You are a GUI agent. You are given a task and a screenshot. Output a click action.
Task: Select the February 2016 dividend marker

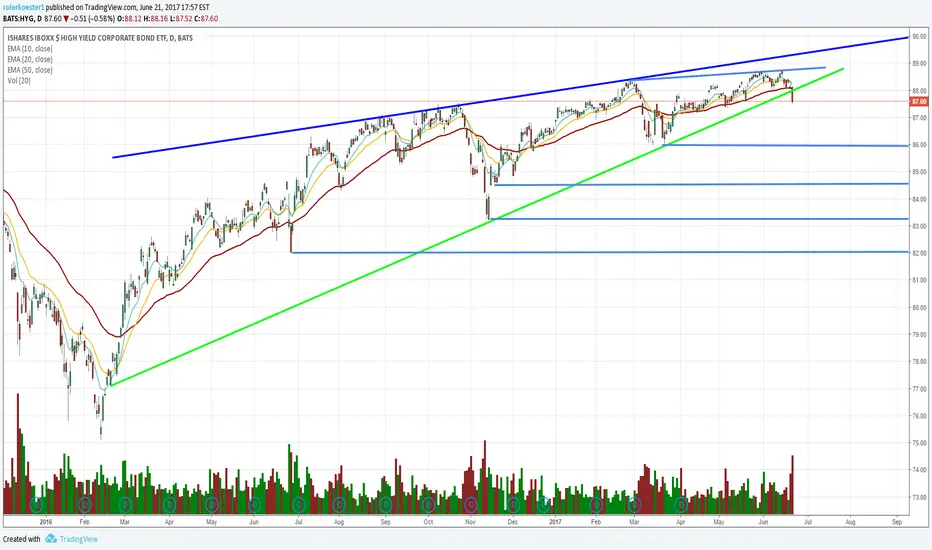tap(84, 505)
